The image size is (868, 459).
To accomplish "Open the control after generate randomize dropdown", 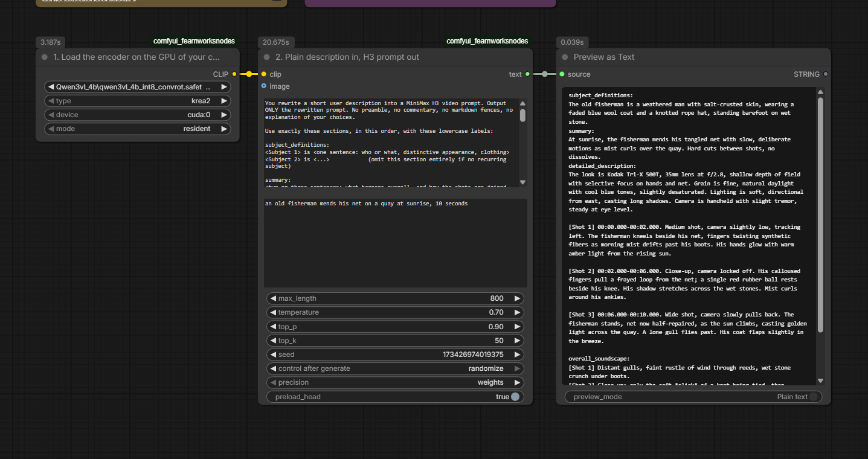I will 395,368.
